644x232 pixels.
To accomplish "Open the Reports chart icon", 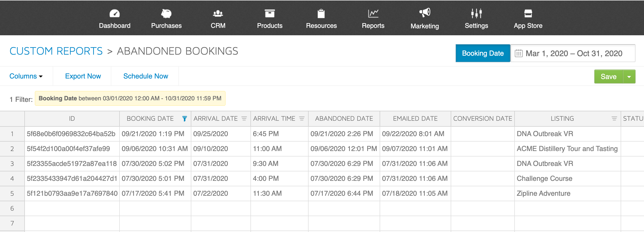I will (373, 13).
